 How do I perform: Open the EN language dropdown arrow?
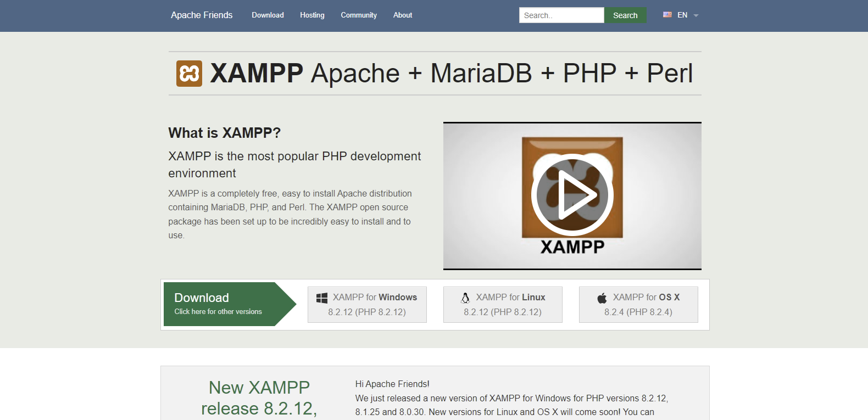(696, 15)
